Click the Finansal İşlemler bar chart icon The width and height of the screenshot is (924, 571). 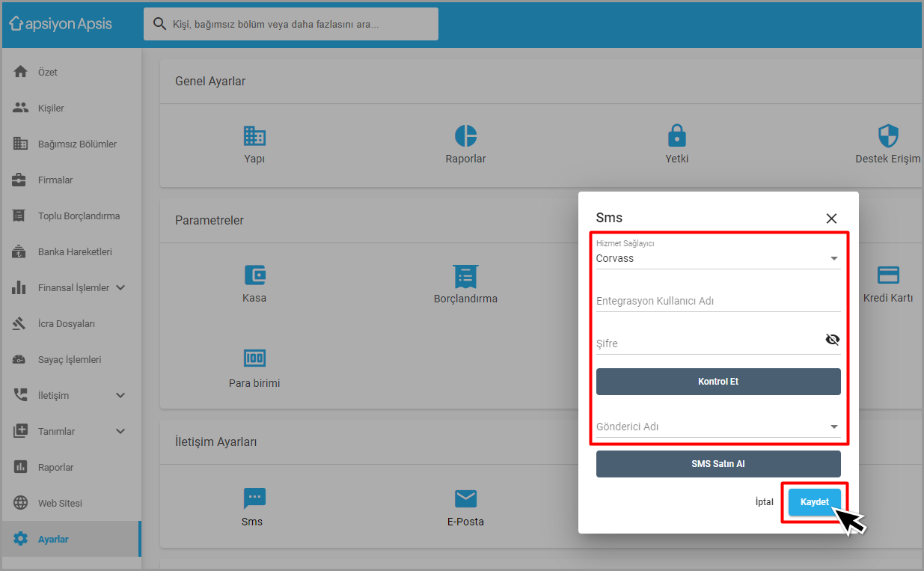point(20,287)
